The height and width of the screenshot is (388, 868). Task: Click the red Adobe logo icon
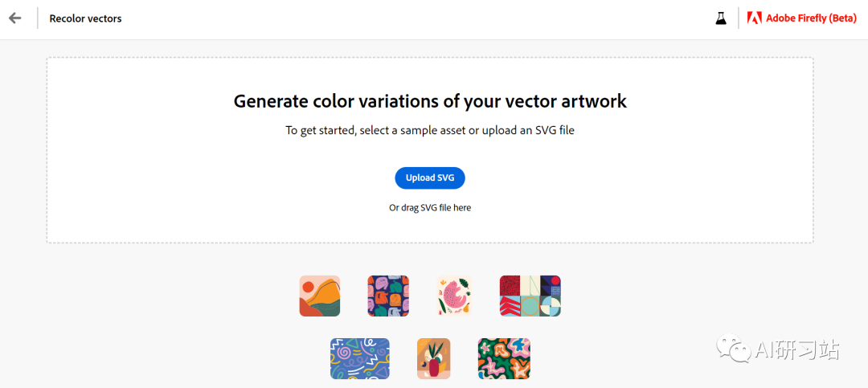[754, 18]
